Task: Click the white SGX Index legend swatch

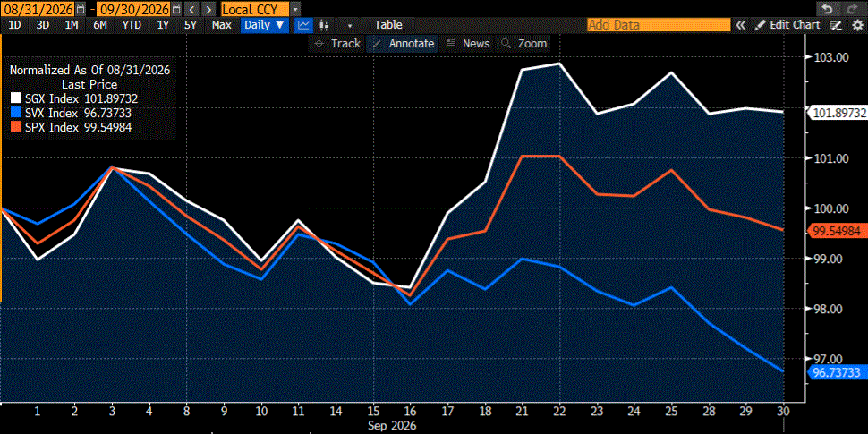Action: pos(17,99)
